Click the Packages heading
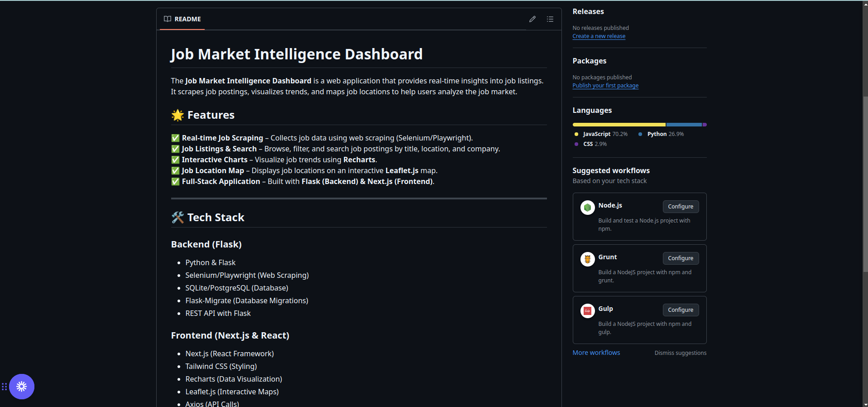Screen dimensions: 868x407 coord(589,61)
